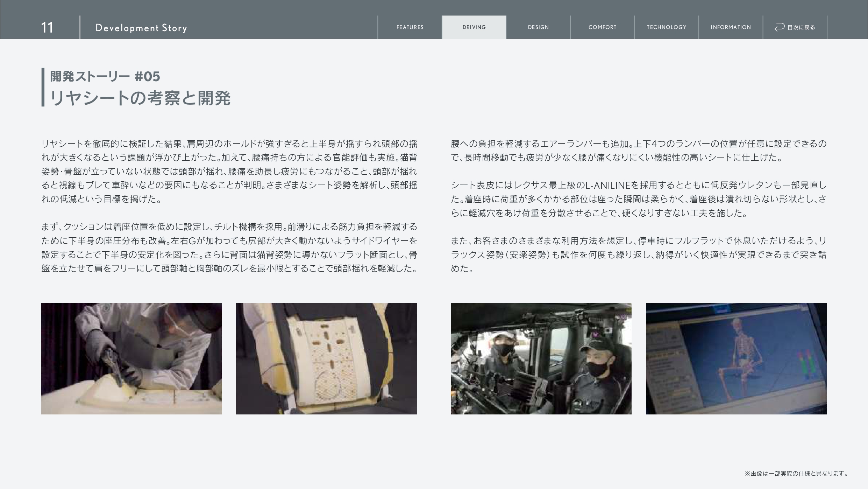Select the TECHNOLOGY tab
Screen dimensions: 868x489
pos(667,27)
